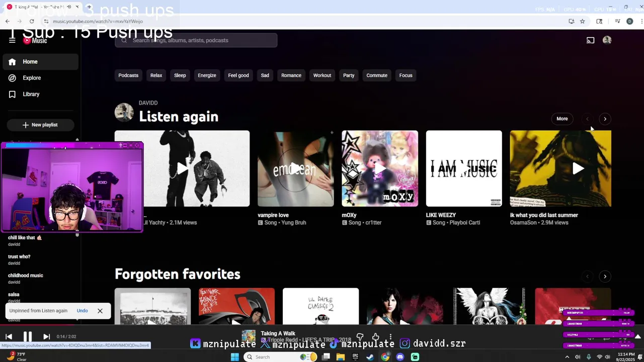The height and width of the screenshot is (362, 644).
Task: Click the hamburger guide menu icon
Action: tap(12, 40)
